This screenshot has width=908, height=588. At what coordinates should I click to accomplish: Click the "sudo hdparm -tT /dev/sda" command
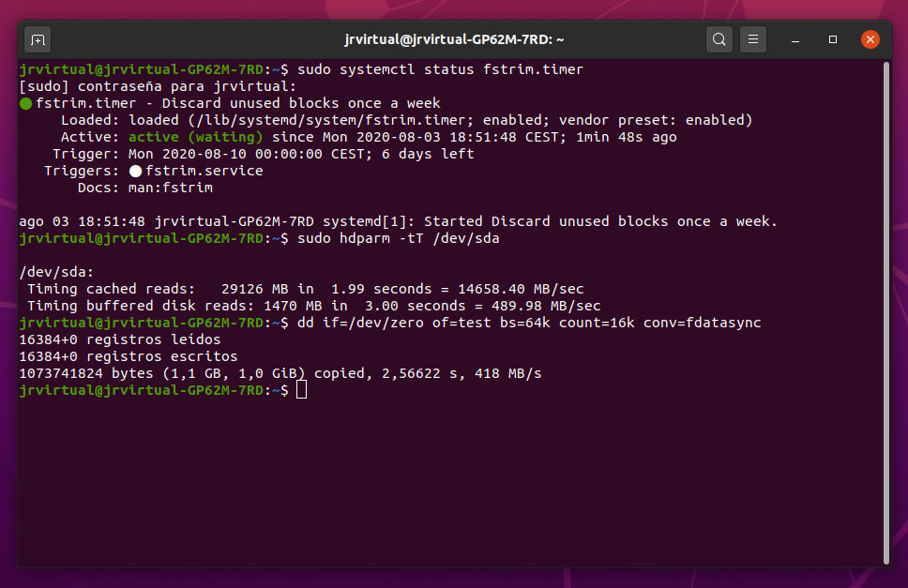(398, 239)
